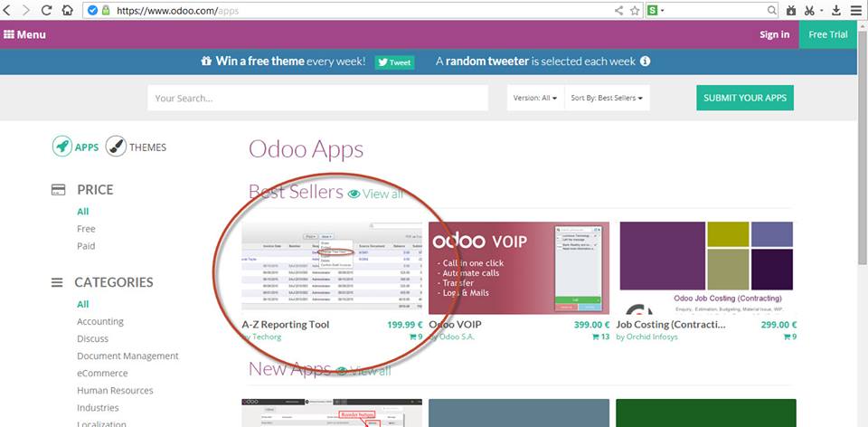The image size is (868, 427).
Task: Click the 199.99 € price
Action: 405,325
